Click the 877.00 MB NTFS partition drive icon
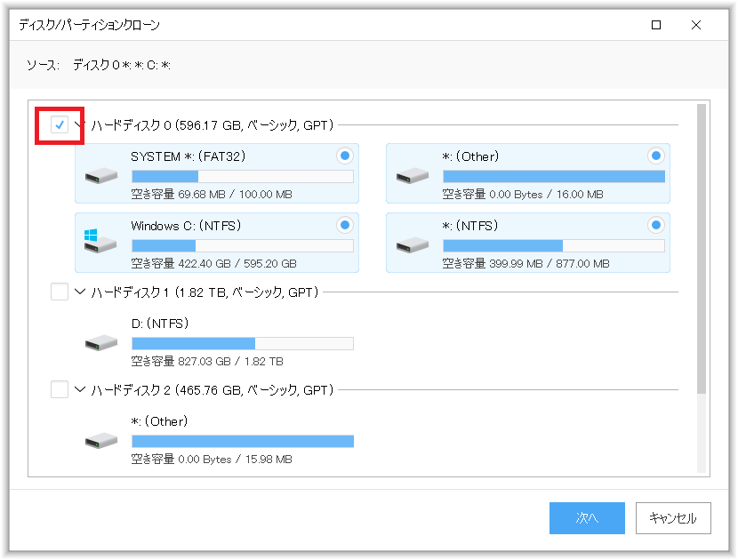Screen dimensions: 738x560 pyautogui.click(x=413, y=245)
